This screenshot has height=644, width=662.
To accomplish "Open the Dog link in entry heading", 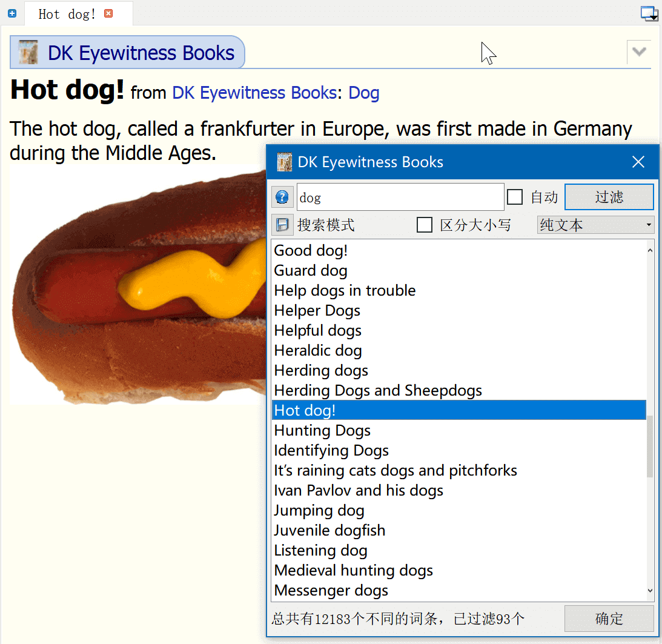I will pos(364,93).
